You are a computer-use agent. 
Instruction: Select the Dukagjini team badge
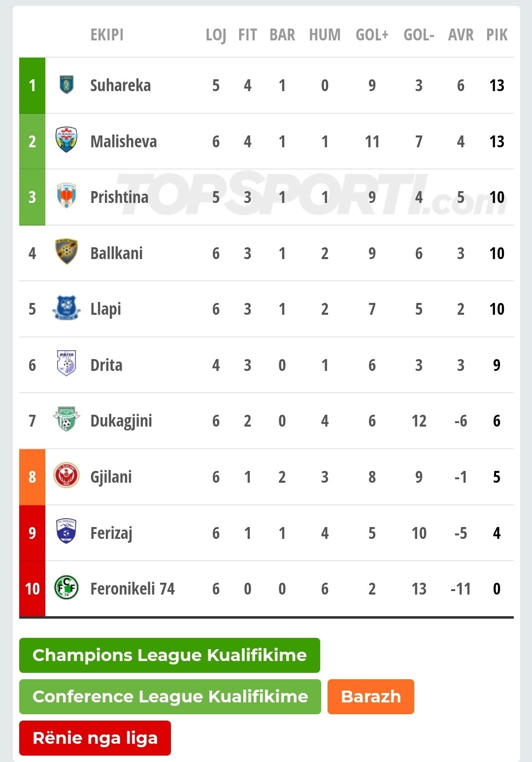coord(66,421)
